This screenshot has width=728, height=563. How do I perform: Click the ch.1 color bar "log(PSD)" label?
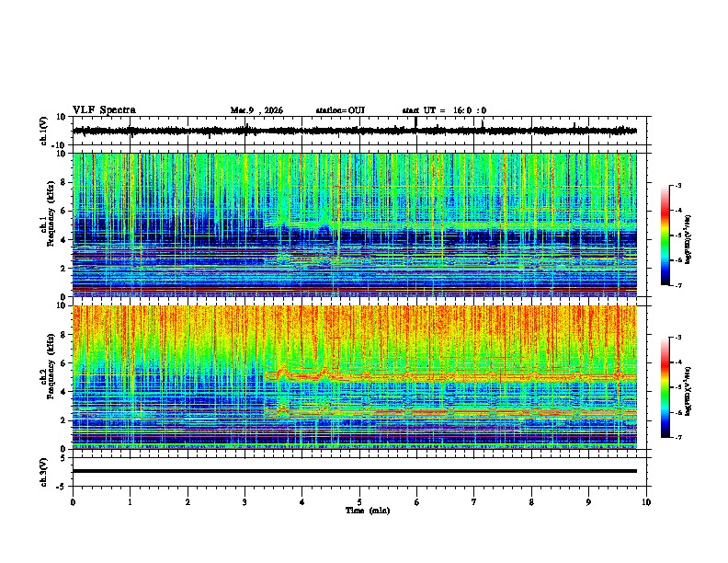coord(688,239)
